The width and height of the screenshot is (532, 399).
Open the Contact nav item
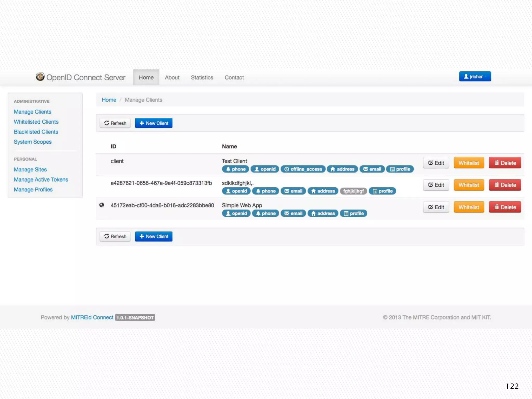tap(234, 77)
